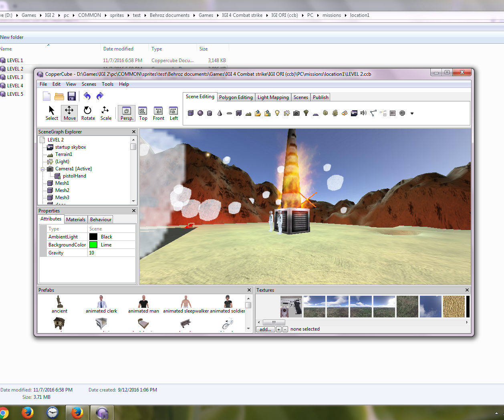Screen dimensions: 504x420
Task: Open the Scenes menu
Action: click(x=89, y=84)
